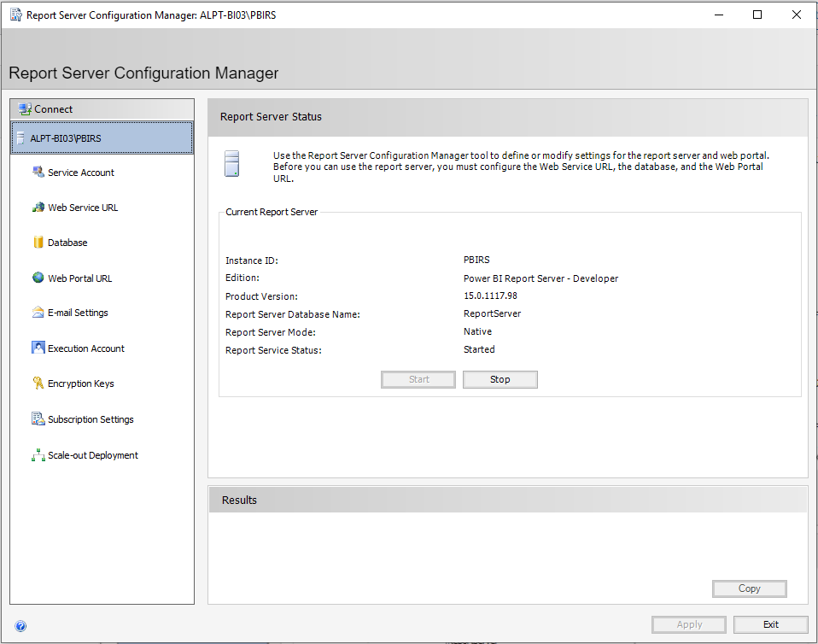Copy the results output
818x644 pixels.
(749, 588)
